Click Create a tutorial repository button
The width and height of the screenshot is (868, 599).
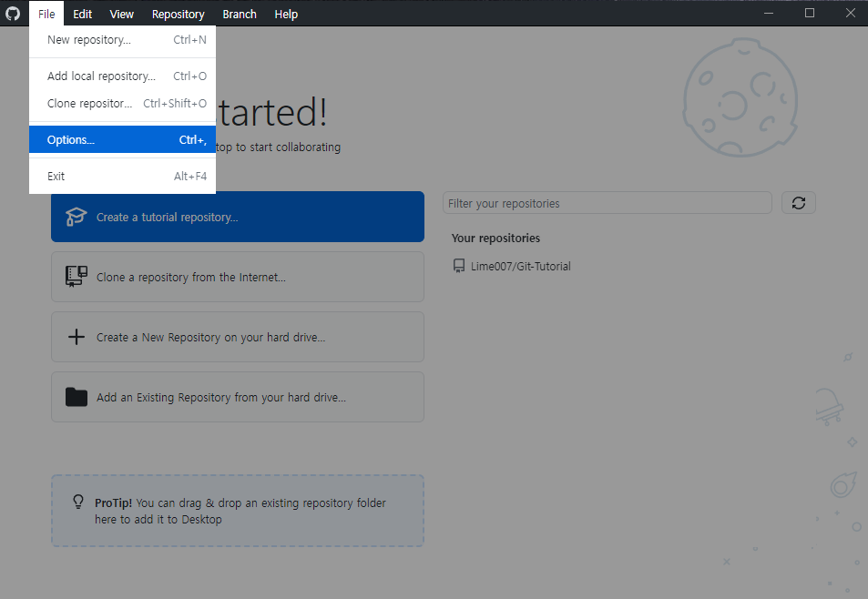point(238,217)
